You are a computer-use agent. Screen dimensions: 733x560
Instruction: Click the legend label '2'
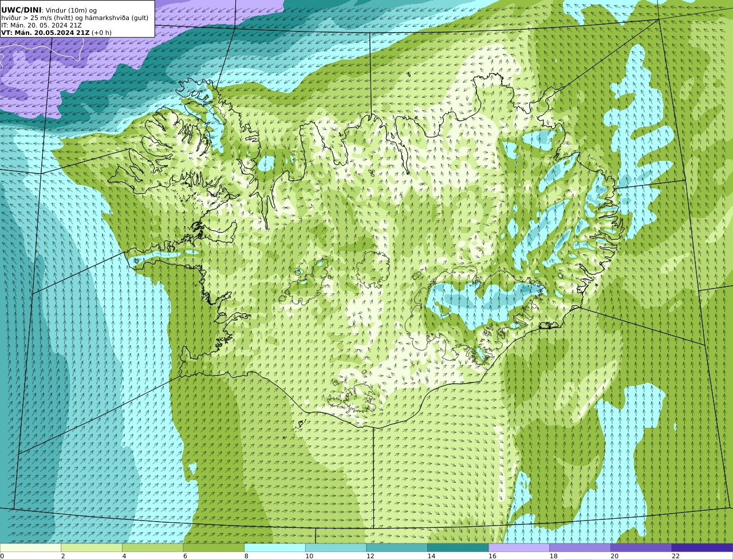pos(63,556)
